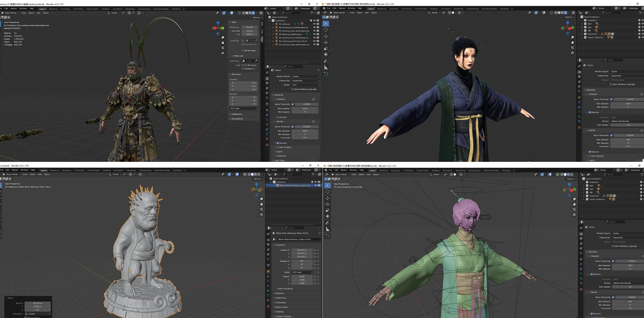Open the Item sidebar tab in the top-left viewport
Image resolution: width=644 pixels, height=318 pixels.
(x=262, y=24)
